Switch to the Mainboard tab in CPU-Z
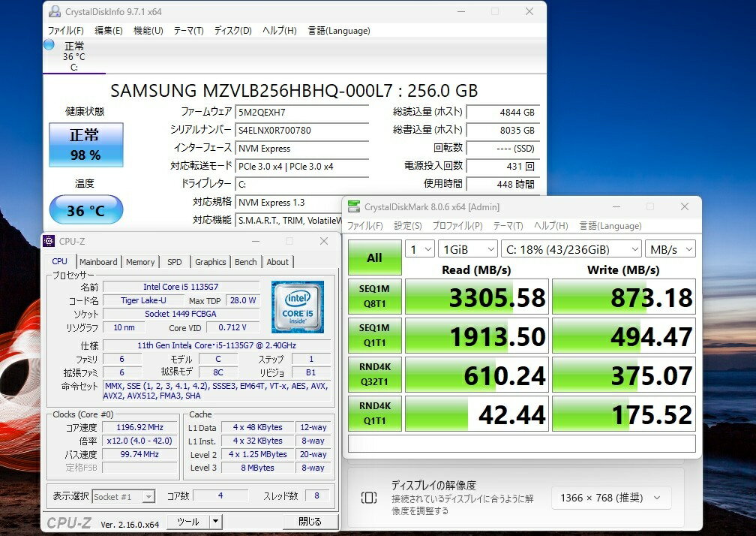The height and width of the screenshot is (536, 756). pyautogui.click(x=98, y=262)
